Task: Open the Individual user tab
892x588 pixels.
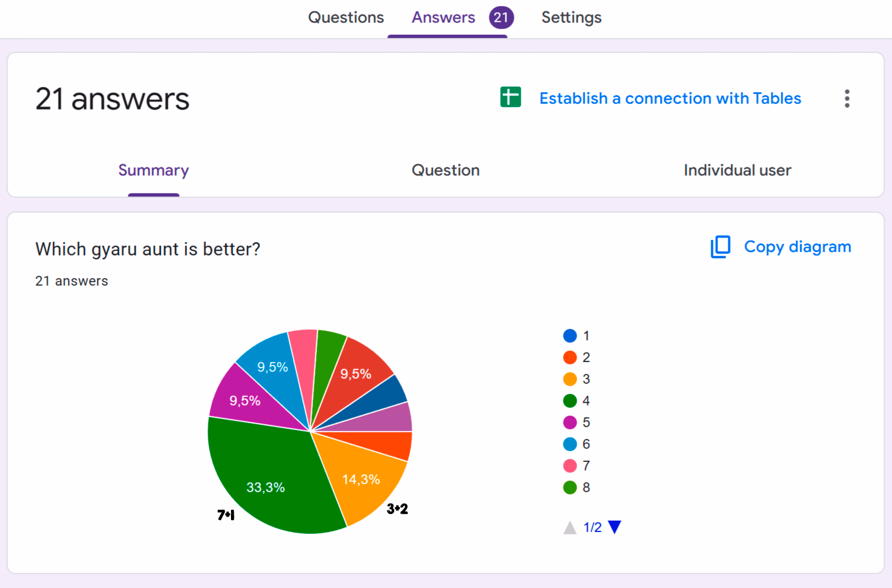Action: tap(737, 171)
